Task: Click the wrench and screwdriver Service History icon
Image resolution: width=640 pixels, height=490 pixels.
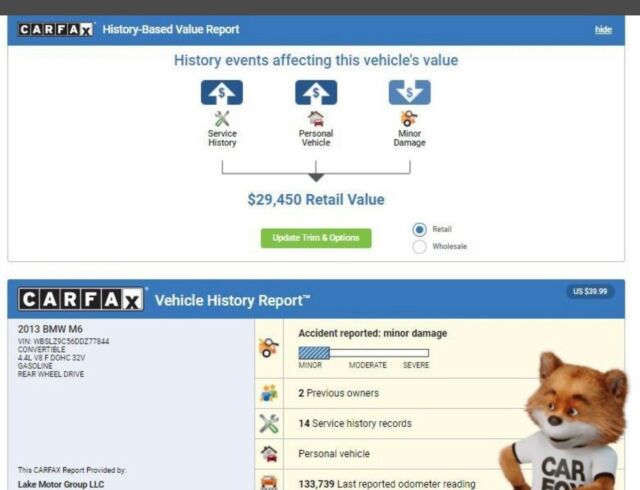Action: [222, 119]
